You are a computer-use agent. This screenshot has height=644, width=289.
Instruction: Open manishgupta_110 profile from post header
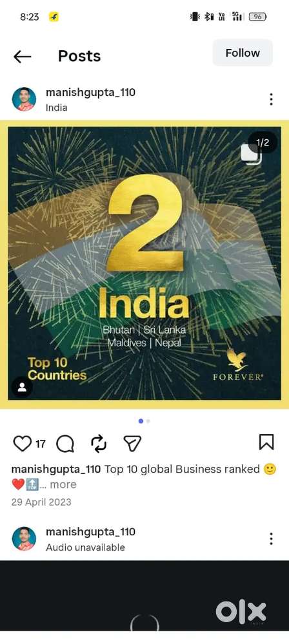click(x=90, y=92)
